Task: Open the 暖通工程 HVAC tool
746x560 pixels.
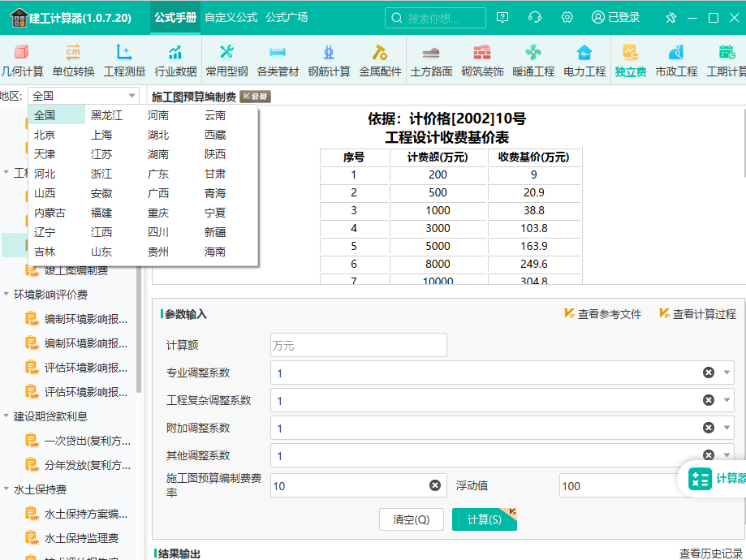Action: click(x=533, y=60)
